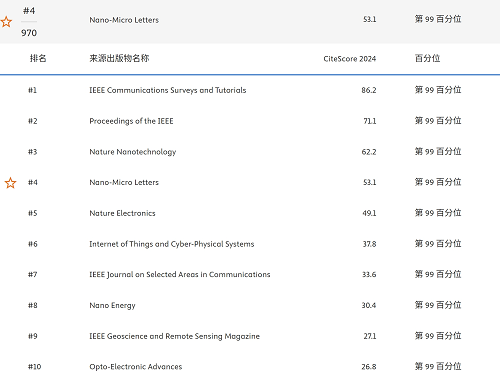
Task: Select the CiteScore value 62.2
Action: [369, 152]
